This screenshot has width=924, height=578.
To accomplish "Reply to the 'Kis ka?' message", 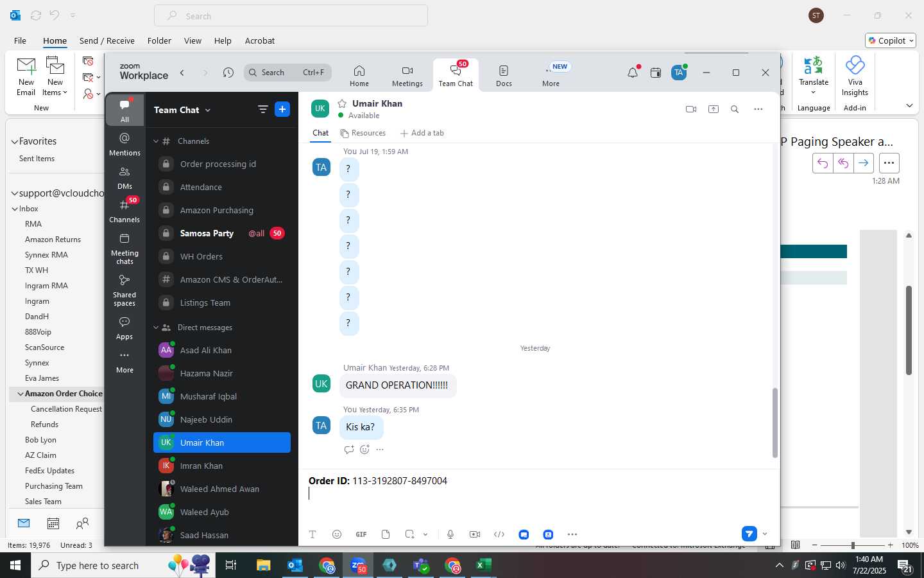I will pyautogui.click(x=349, y=450).
